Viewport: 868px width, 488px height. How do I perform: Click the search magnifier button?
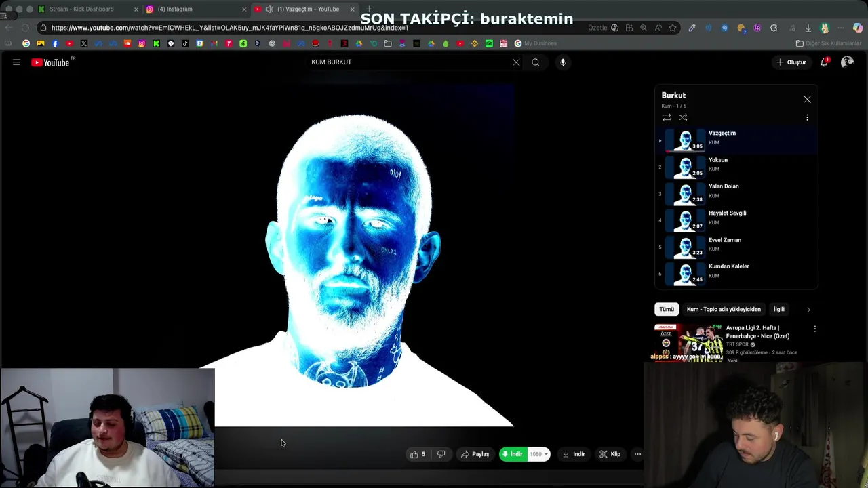pos(536,62)
